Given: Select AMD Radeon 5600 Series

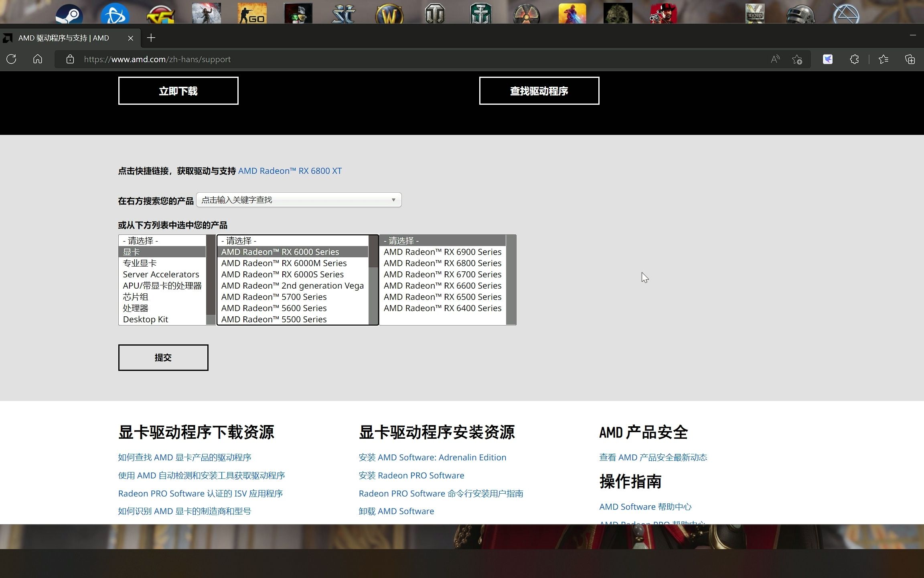Looking at the screenshot, I should tap(293, 308).
